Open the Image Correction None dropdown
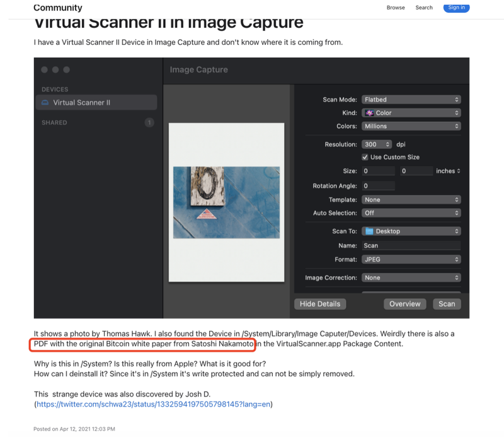This screenshot has height=440, width=504. pyautogui.click(x=411, y=277)
